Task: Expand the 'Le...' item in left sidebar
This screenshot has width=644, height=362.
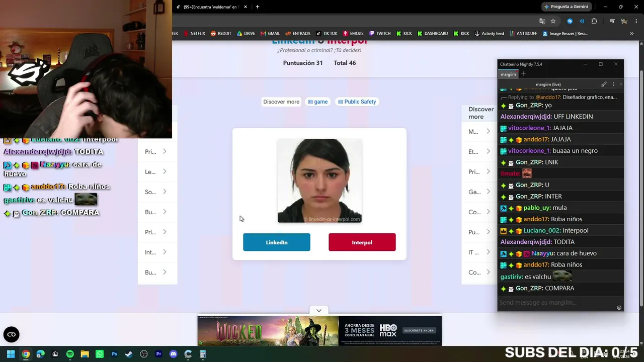Action: click(157, 171)
